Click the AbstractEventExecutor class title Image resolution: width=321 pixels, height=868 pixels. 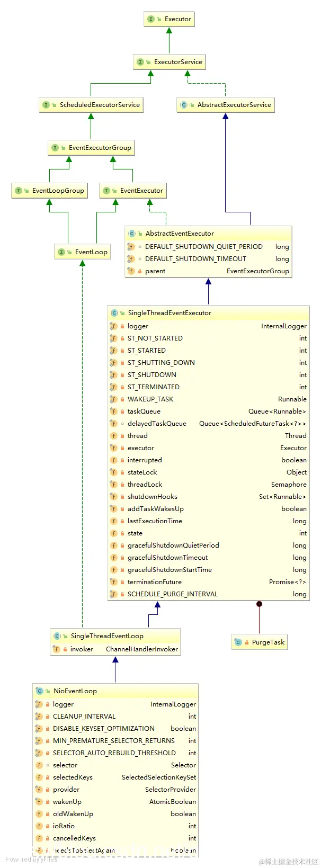click(x=180, y=234)
